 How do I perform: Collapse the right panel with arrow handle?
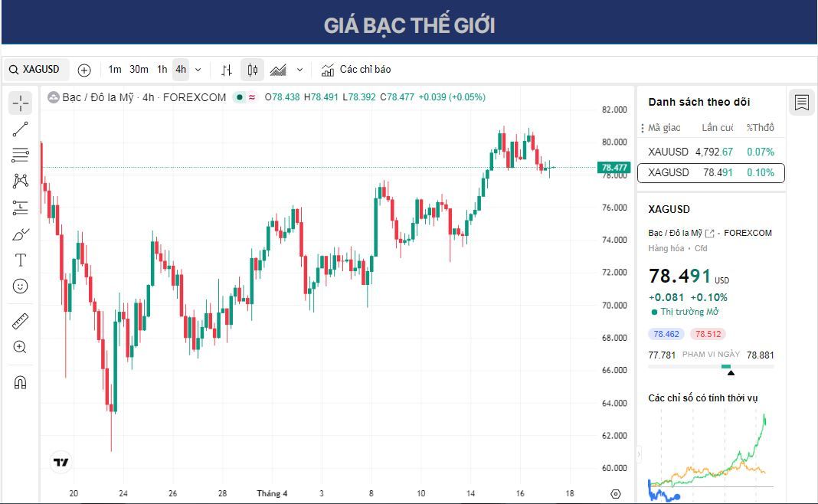639,454
